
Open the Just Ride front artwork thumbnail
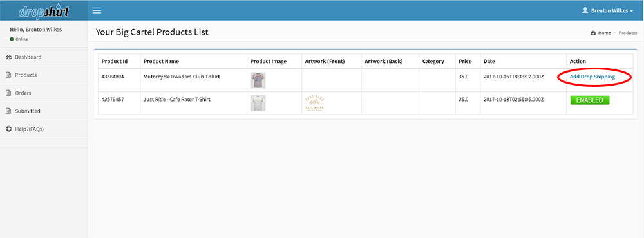(314, 102)
